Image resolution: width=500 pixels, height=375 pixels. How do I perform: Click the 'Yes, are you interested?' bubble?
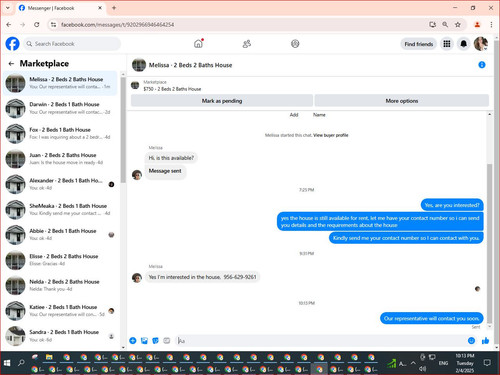point(452,205)
